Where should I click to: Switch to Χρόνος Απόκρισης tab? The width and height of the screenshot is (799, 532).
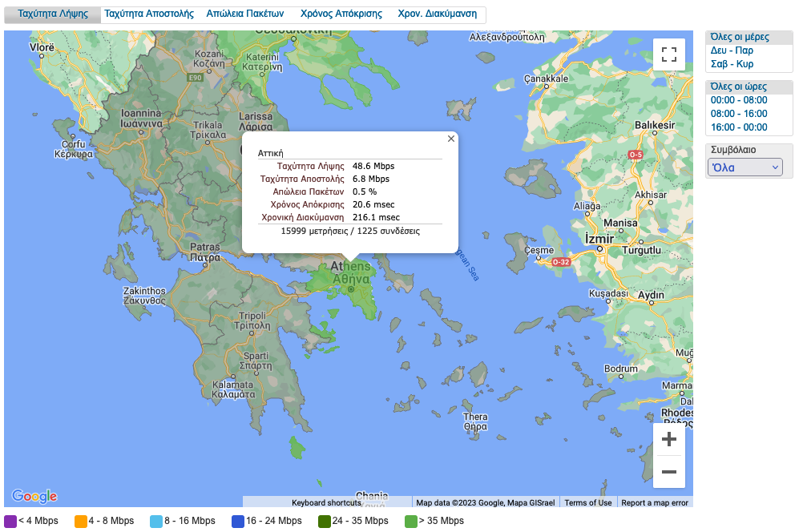point(341,14)
